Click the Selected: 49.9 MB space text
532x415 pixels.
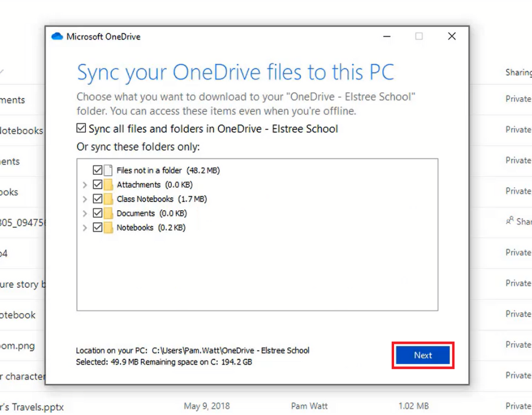164,362
